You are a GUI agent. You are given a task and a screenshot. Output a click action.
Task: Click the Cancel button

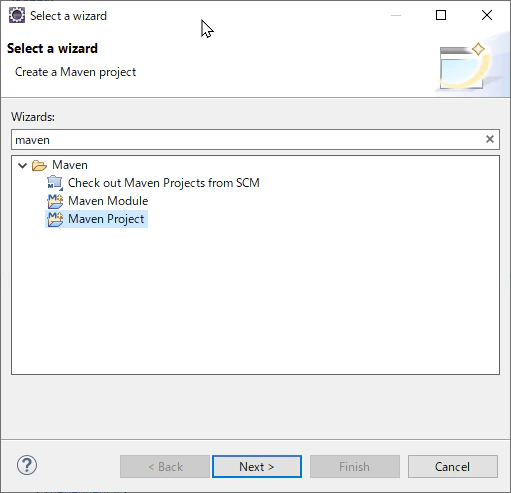(x=453, y=467)
